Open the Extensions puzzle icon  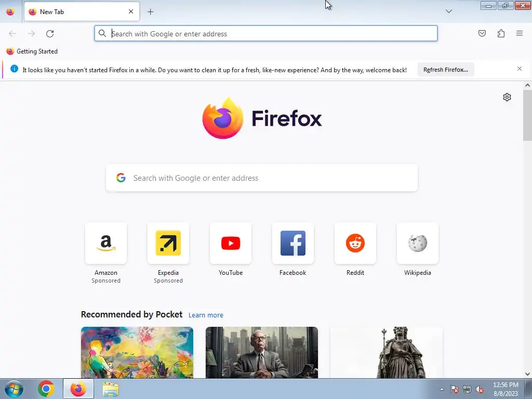pyautogui.click(x=501, y=33)
